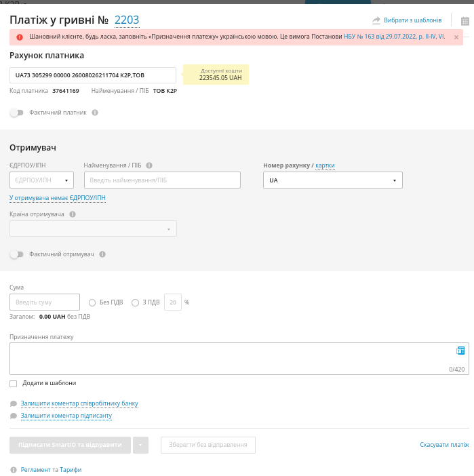The height and width of the screenshot is (476, 474).
Task: Select the Без ПДВ radio option
Action: (x=92, y=302)
